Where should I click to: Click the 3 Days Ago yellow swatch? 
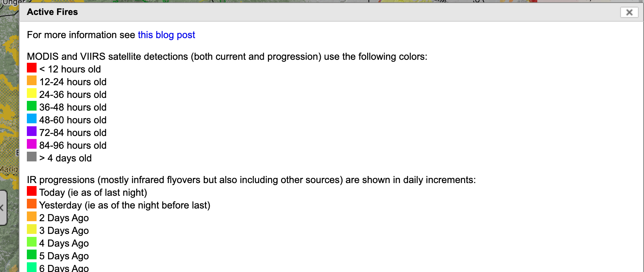[x=32, y=229]
